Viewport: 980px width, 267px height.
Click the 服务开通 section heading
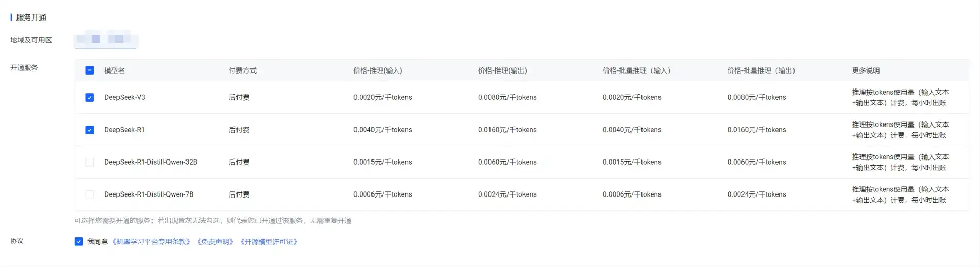coord(31,17)
